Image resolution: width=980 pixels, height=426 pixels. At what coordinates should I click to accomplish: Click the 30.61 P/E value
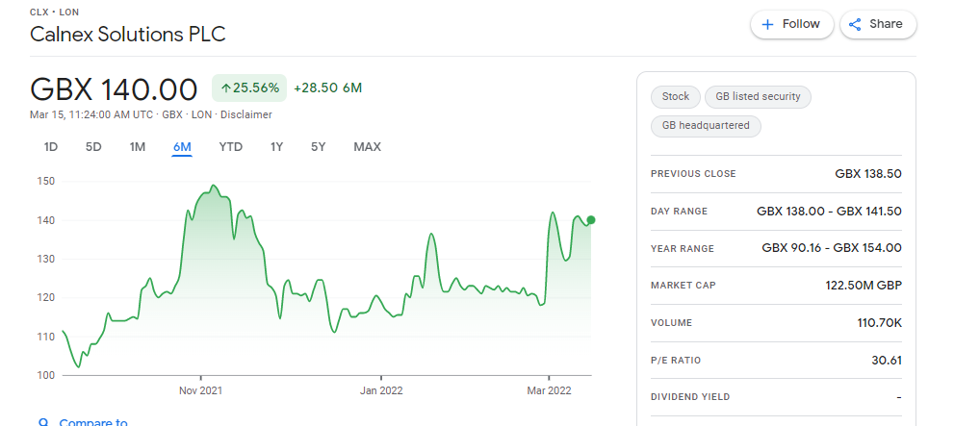point(887,361)
